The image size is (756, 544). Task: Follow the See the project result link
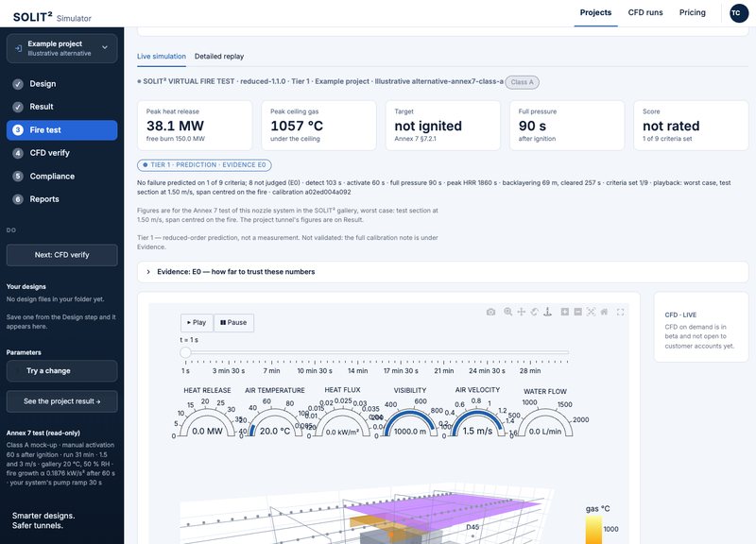pos(61,401)
